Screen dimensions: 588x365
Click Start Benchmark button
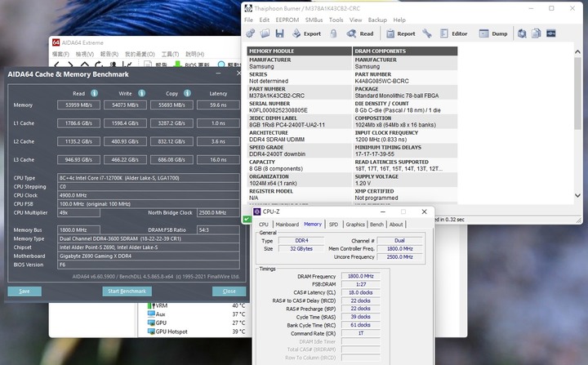127,291
